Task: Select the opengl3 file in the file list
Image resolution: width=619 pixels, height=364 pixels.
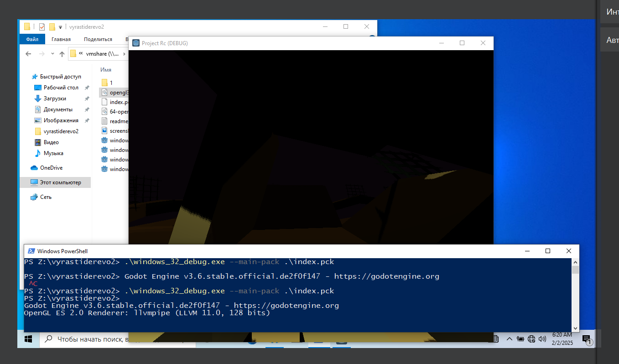Action: point(115,92)
